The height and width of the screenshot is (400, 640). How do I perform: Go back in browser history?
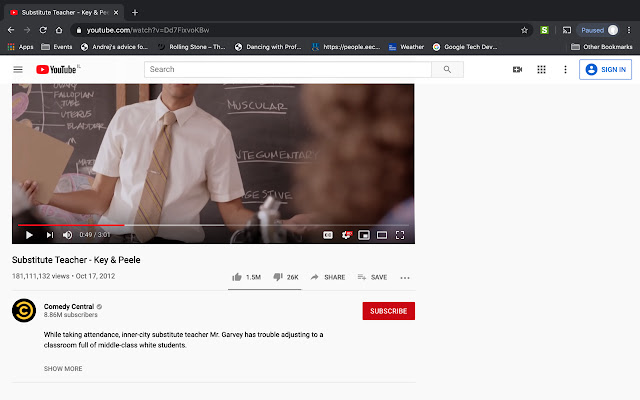pos(11,30)
